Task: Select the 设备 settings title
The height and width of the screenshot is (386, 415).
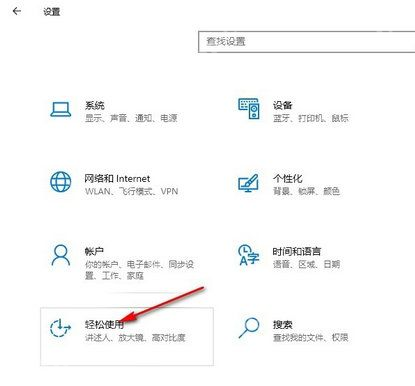Action: (283, 105)
